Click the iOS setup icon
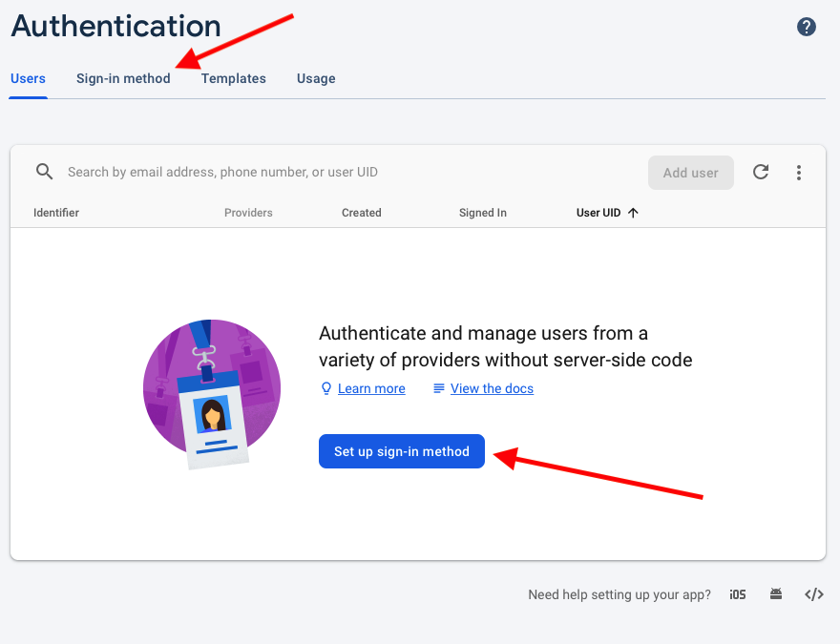This screenshot has width=840, height=644. pos(737,594)
